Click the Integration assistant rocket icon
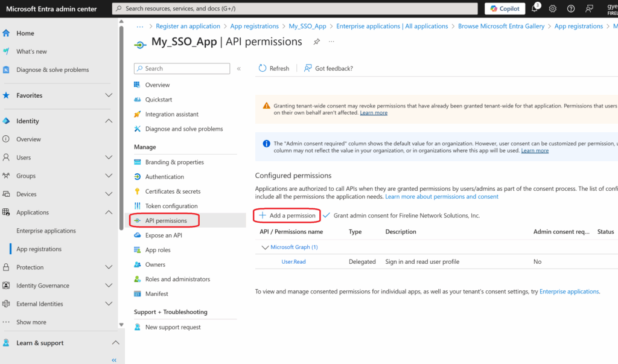Viewport: 618px width, 364px height. click(x=137, y=114)
